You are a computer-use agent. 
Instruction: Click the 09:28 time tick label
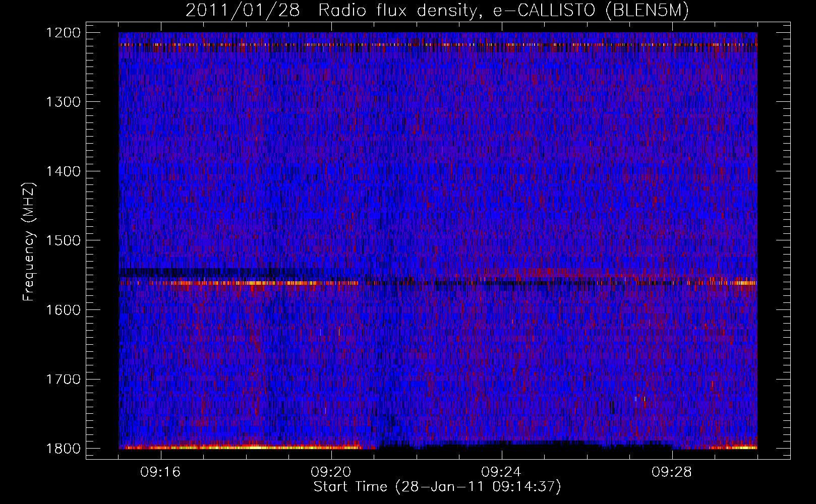(x=672, y=472)
